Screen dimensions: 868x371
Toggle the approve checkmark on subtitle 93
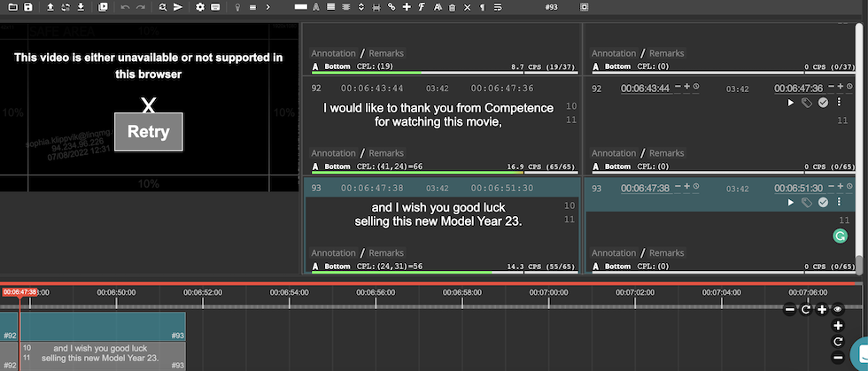pyautogui.click(x=823, y=203)
